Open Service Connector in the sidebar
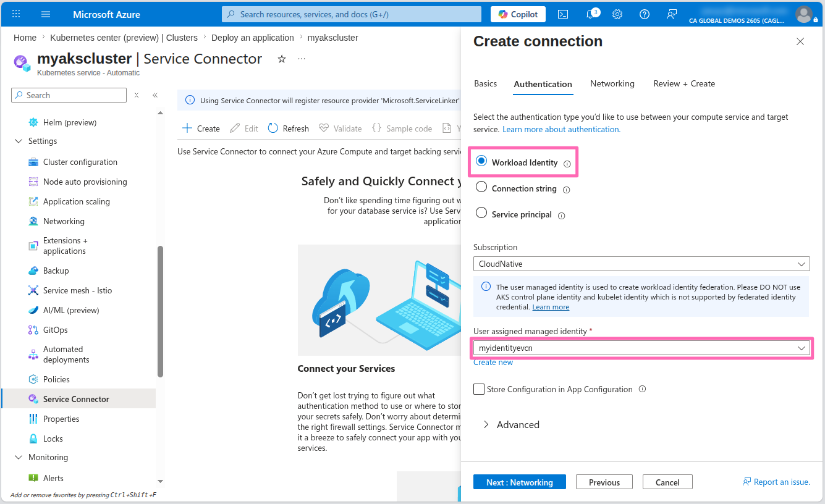Screen dimensions: 825x504 coord(78,399)
